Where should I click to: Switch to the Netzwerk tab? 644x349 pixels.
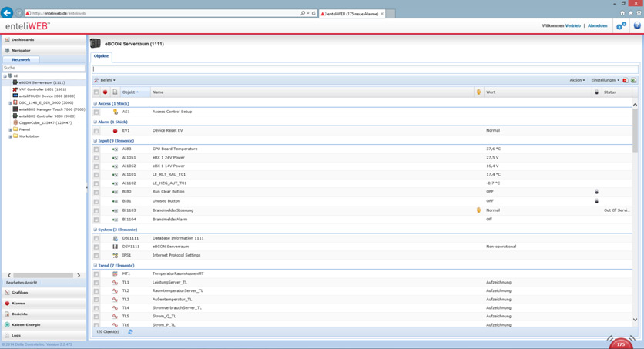(21, 59)
